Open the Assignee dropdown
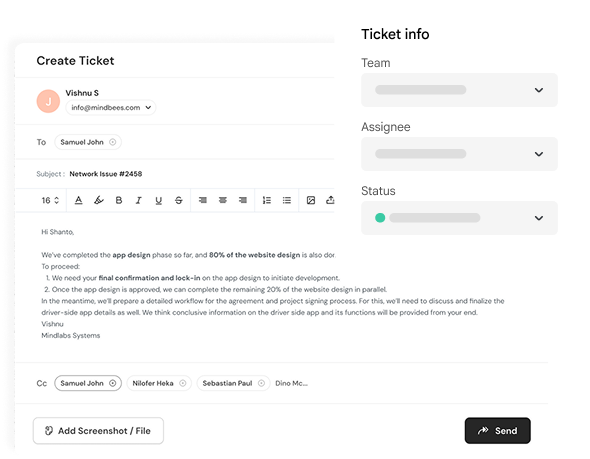Image resolution: width=590 pixels, height=459 pixels. tap(459, 154)
